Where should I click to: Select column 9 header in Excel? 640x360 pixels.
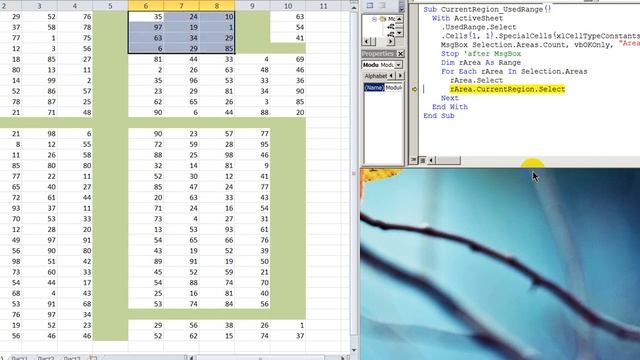[252, 6]
